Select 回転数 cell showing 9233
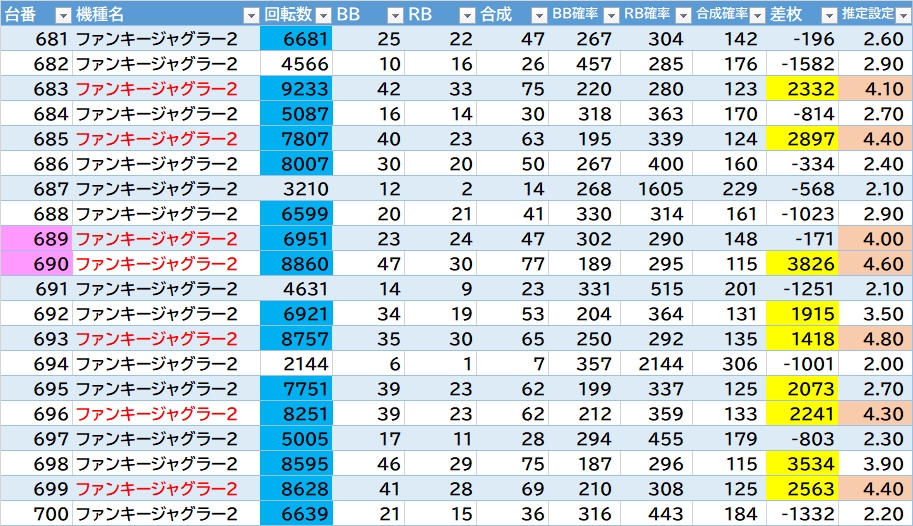The image size is (913, 526). 296,89
